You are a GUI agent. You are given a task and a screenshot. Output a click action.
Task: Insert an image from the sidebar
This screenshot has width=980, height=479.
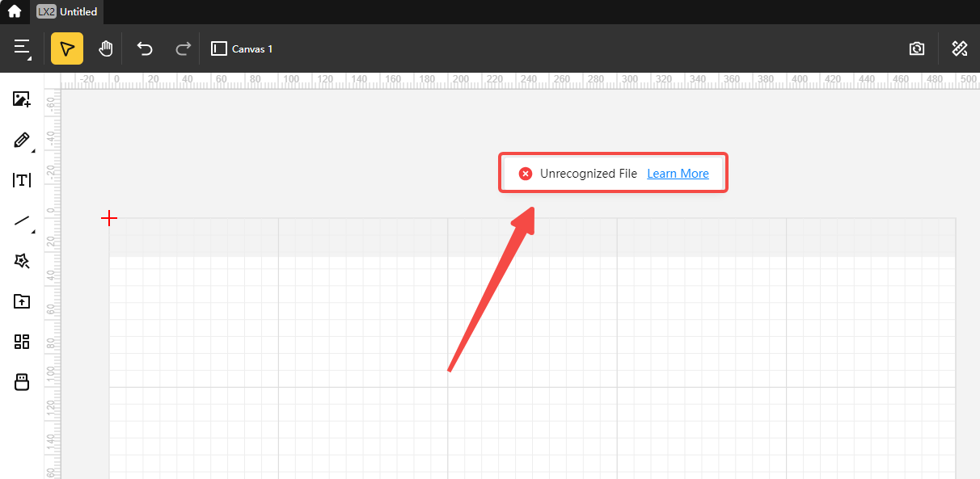pyautogui.click(x=22, y=99)
